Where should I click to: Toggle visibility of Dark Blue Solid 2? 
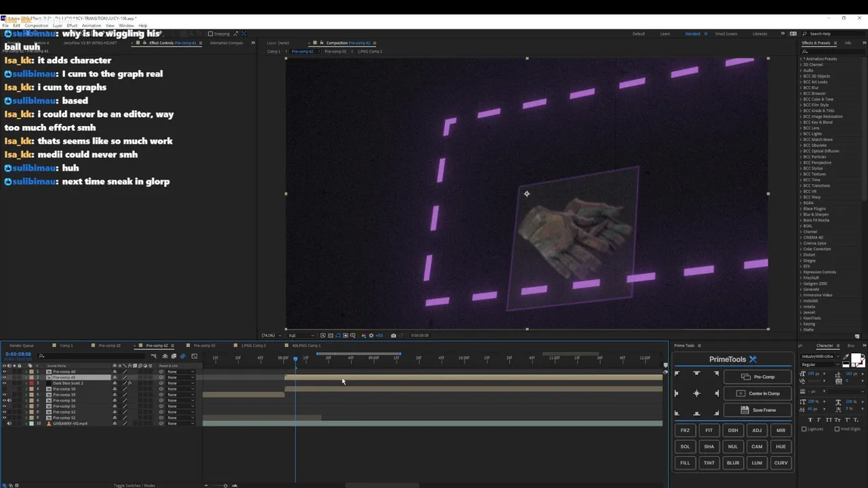[4, 383]
